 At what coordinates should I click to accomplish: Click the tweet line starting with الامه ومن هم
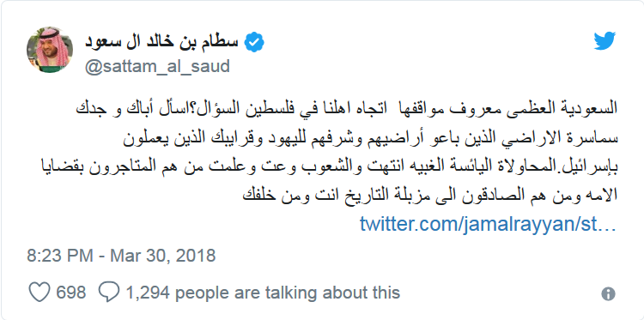[x=430, y=194]
